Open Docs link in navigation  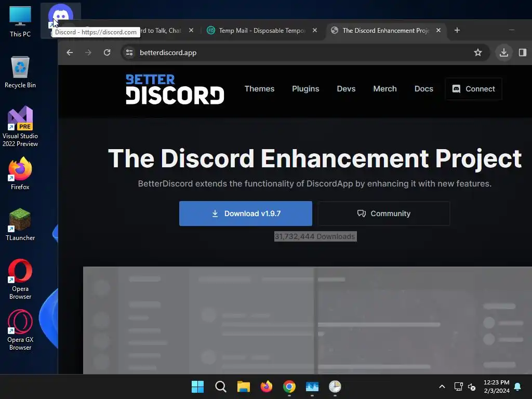(x=424, y=89)
